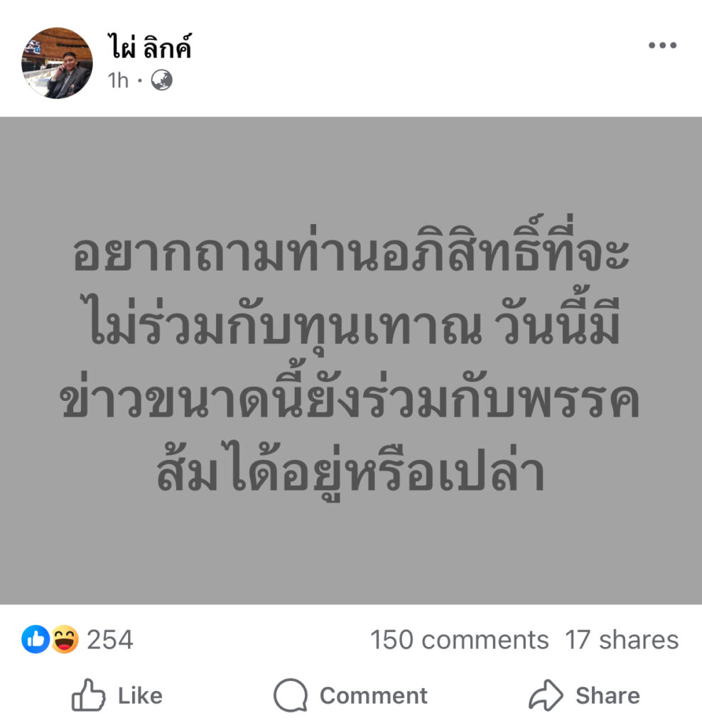The height and width of the screenshot is (728, 702).
Task: Click the globe public privacy icon
Action: (x=162, y=80)
